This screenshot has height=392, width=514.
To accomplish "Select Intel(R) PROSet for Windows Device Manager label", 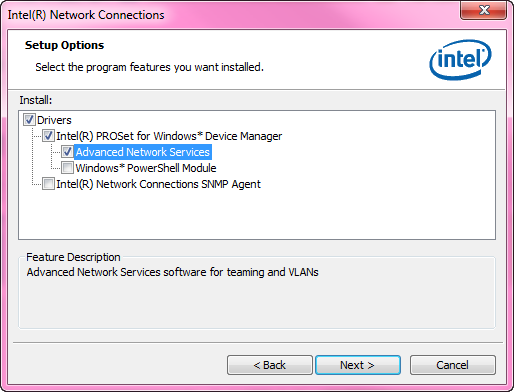I will (x=169, y=136).
